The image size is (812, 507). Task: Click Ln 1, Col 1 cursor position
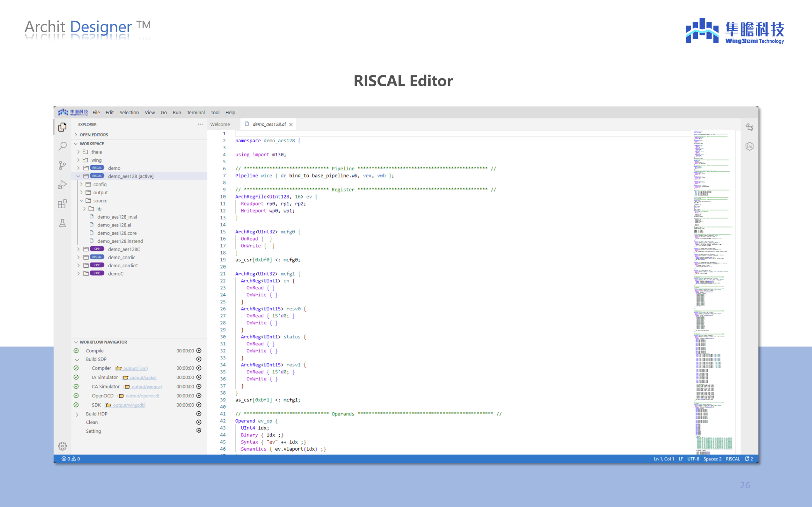664,459
